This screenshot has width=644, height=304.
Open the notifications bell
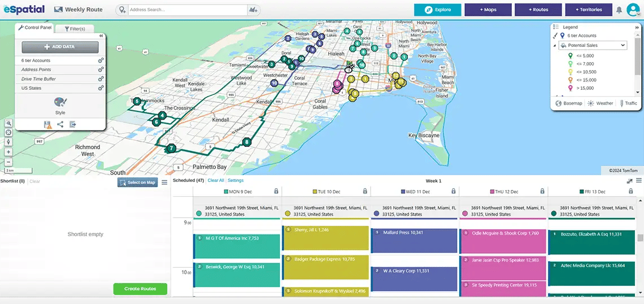coord(619,10)
